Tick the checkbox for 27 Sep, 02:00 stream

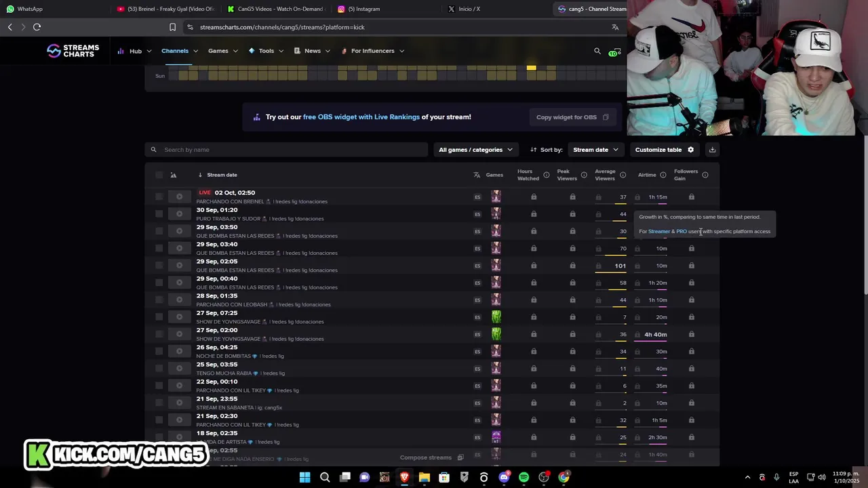pyautogui.click(x=159, y=334)
